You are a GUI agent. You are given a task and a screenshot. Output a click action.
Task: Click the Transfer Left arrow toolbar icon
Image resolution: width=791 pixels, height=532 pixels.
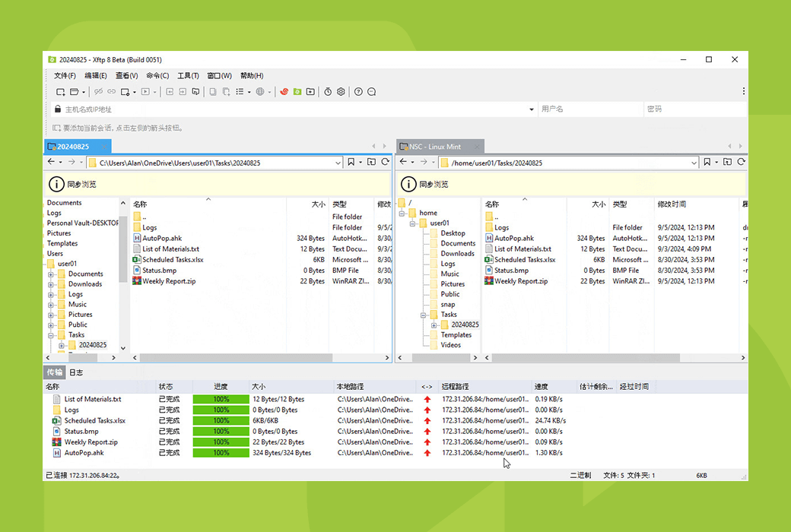coord(170,92)
